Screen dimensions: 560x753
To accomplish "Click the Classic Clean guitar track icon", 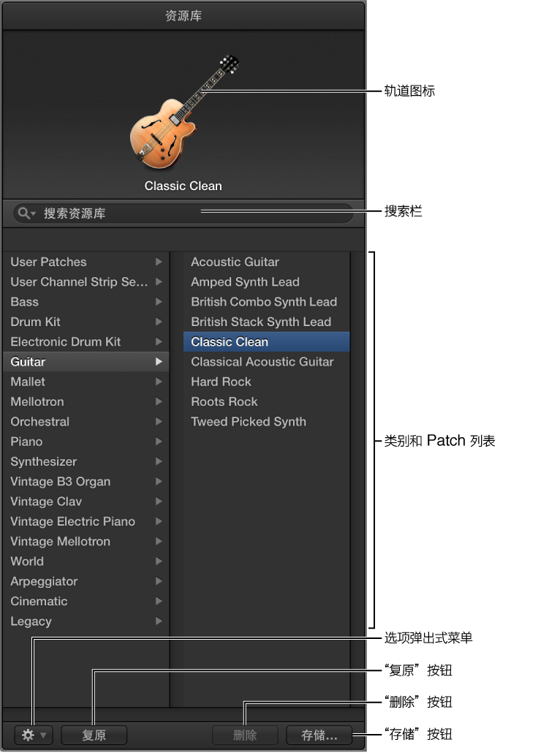I will click(184, 112).
